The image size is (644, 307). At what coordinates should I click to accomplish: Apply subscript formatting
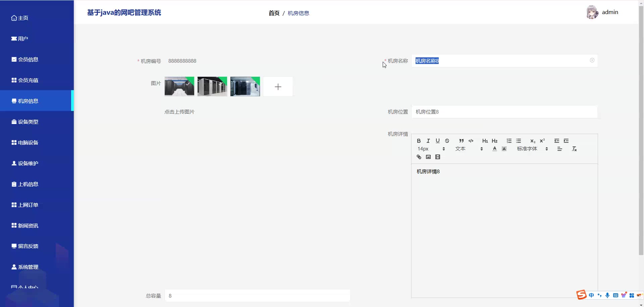pyautogui.click(x=533, y=141)
